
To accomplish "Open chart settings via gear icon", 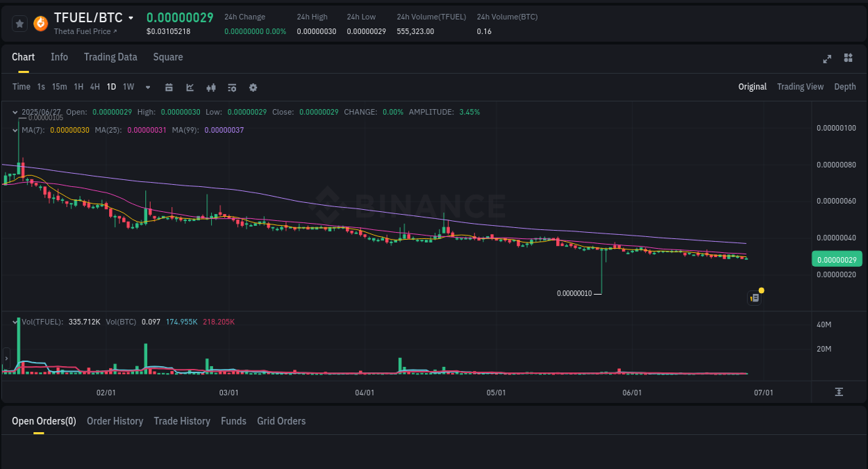I will pos(253,87).
